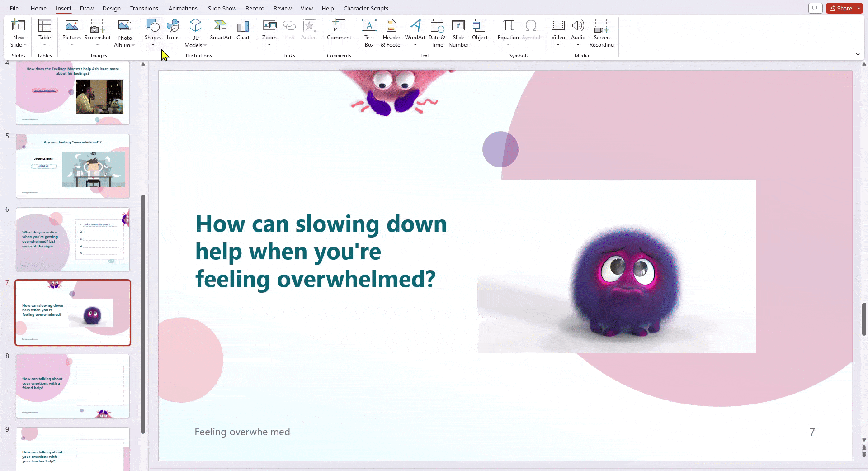The image size is (868, 471).
Task: Insert Slide Number
Action: point(458,32)
